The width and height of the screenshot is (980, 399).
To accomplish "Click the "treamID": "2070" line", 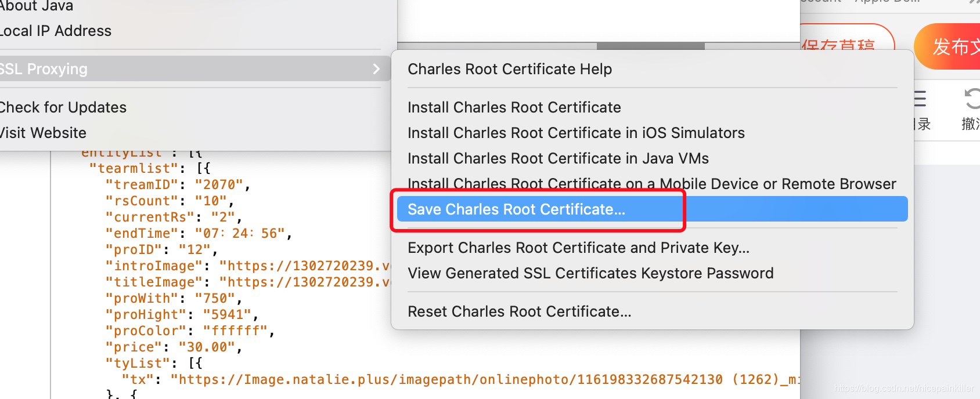I will [x=178, y=184].
